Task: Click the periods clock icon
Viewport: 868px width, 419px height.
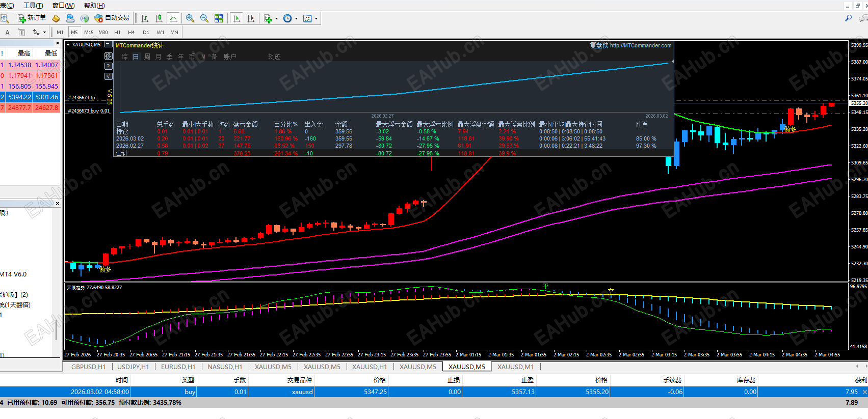Action: click(x=287, y=18)
